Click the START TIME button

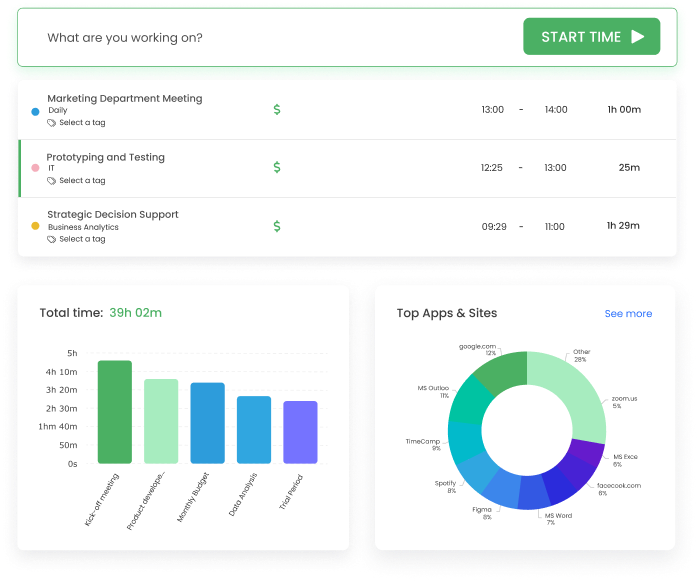(x=591, y=37)
